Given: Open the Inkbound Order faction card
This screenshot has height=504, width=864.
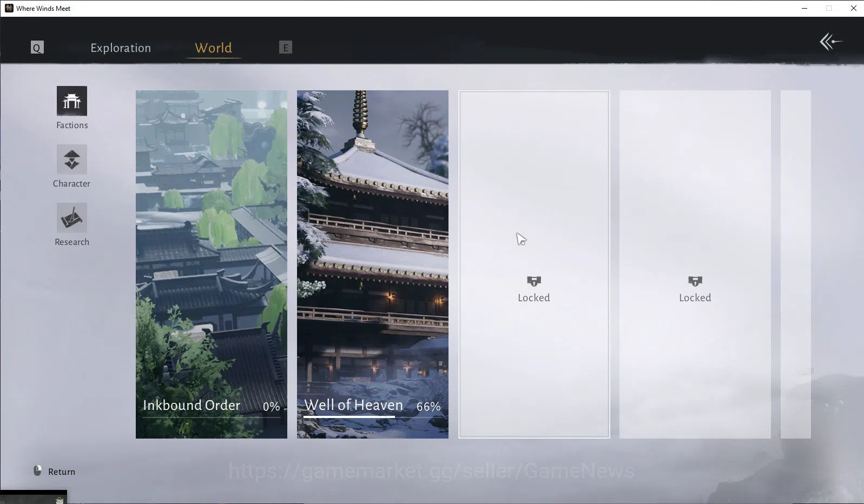Looking at the screenshot, I should pos(212,264).
